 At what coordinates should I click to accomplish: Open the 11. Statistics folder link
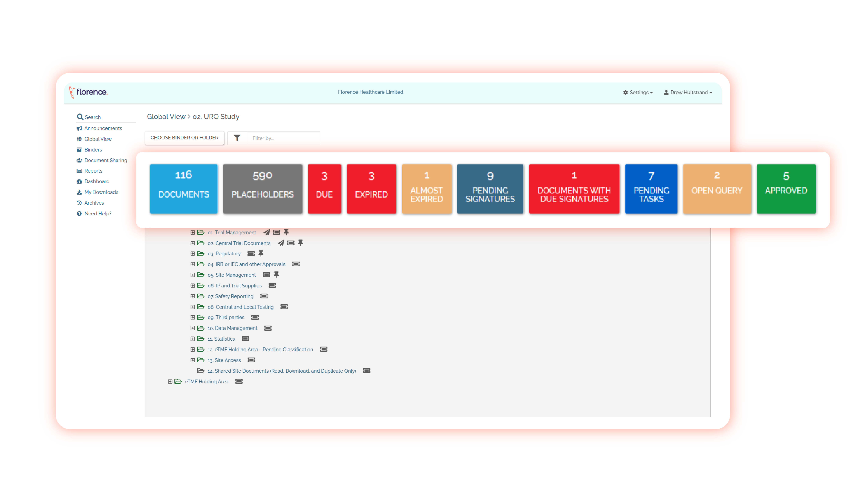pos(221,339)
